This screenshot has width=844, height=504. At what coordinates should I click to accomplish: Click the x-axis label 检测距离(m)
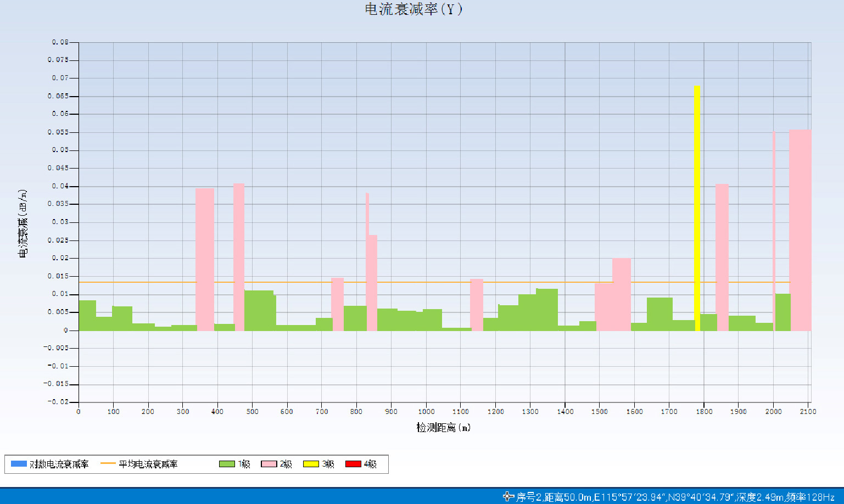coord(443,427)
